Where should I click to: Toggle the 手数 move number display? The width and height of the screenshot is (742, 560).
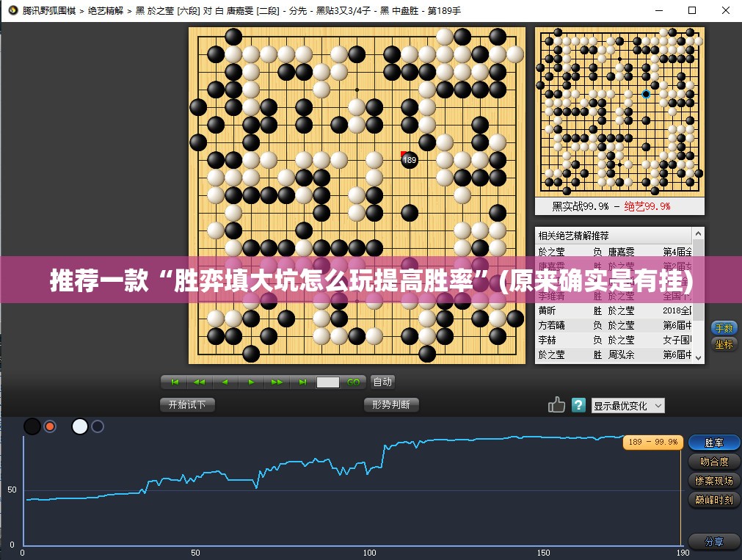pyautogui.click(x=724, y=328)
